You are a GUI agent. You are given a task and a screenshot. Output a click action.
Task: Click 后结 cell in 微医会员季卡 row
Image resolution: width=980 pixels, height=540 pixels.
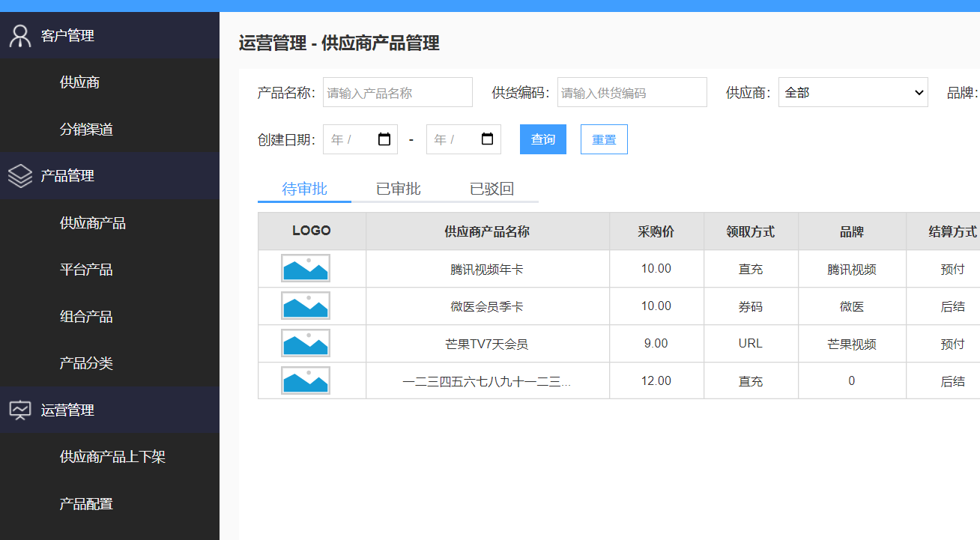point(943,306)
